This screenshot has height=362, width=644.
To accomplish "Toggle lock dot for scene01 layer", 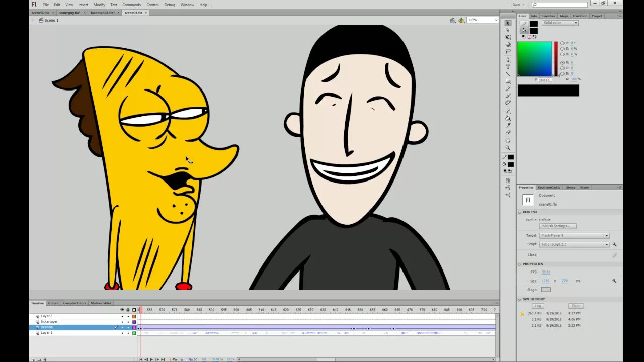I will coord(128,327).
